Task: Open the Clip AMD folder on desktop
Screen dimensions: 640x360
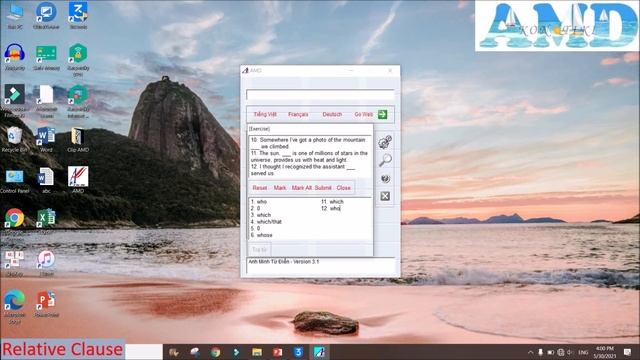Action: [78, 140]
